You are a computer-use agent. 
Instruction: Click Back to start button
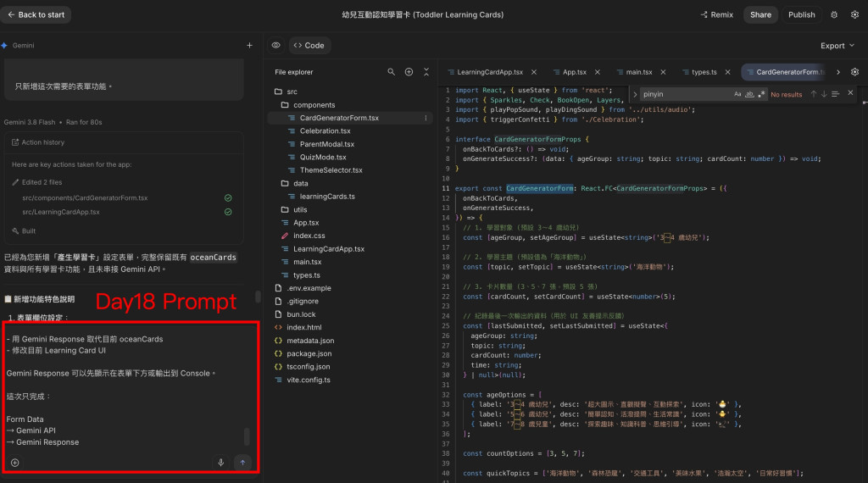[x=36, y=15]
